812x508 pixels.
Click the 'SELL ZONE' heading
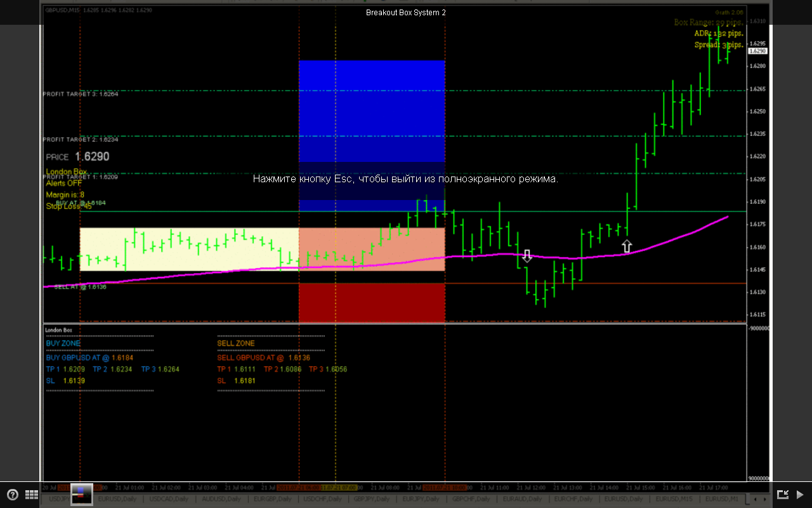click(x=236, y=344)
